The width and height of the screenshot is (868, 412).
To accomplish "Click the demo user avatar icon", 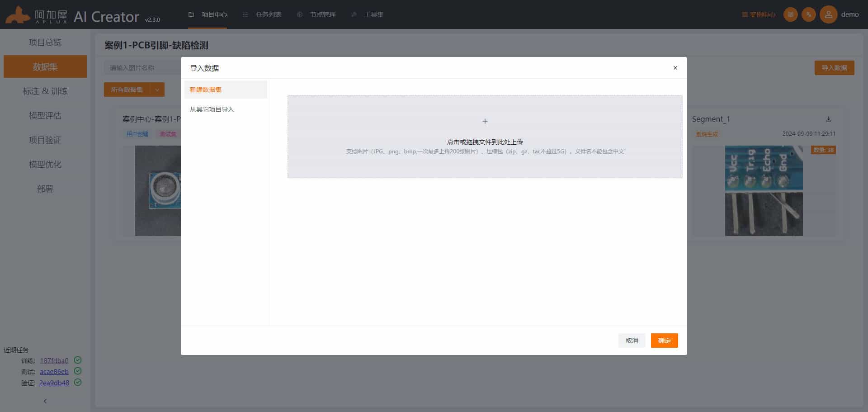I will coord(828,14).
